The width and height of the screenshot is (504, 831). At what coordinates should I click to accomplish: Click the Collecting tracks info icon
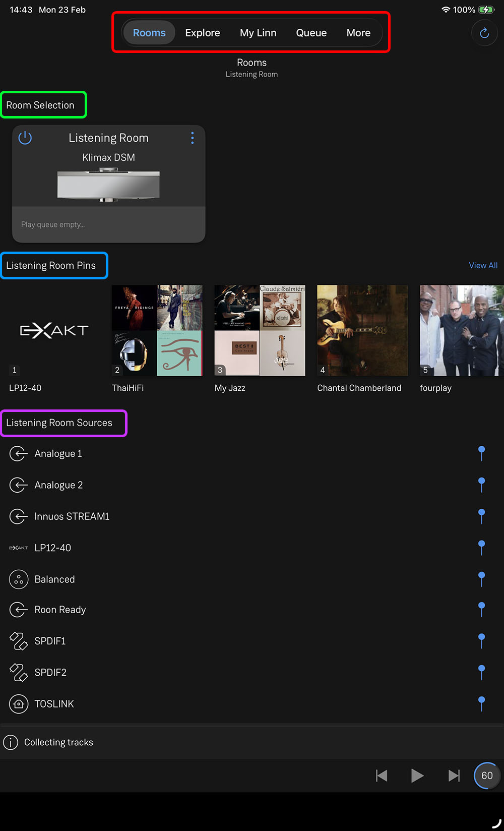(11, 742)
